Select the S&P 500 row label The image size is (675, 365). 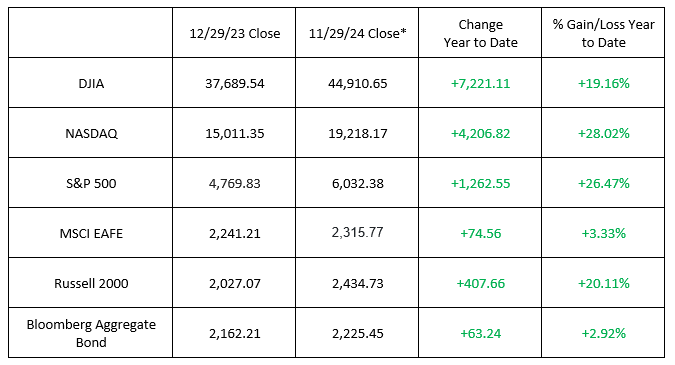tap(91, 183)
